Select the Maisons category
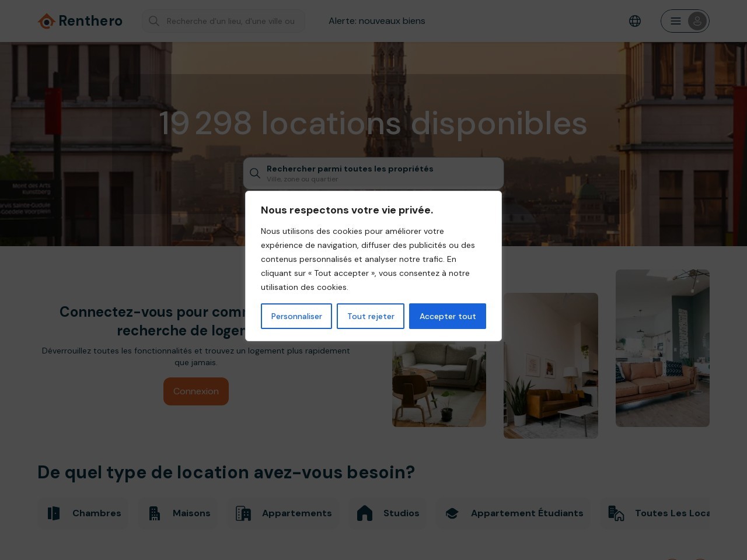This screenshot has height=560, width=747. pos(177,513)
